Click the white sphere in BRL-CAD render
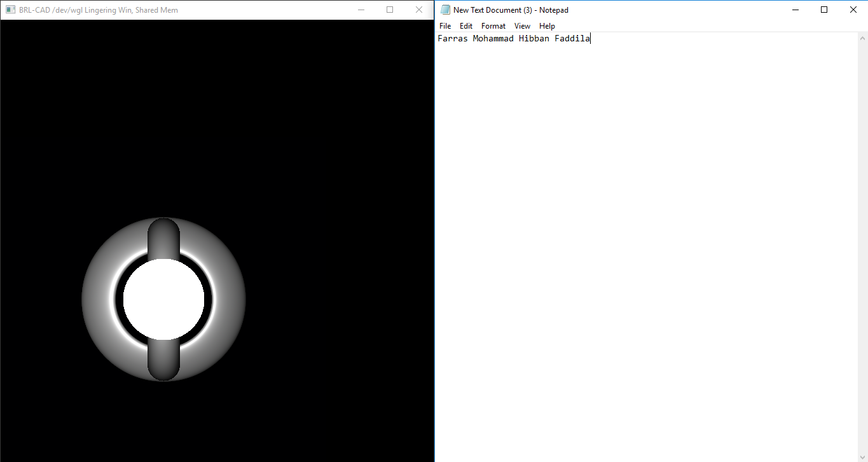The width and height of the screenshot is (868, 462). pyautogui.click(x=163, y=299)
